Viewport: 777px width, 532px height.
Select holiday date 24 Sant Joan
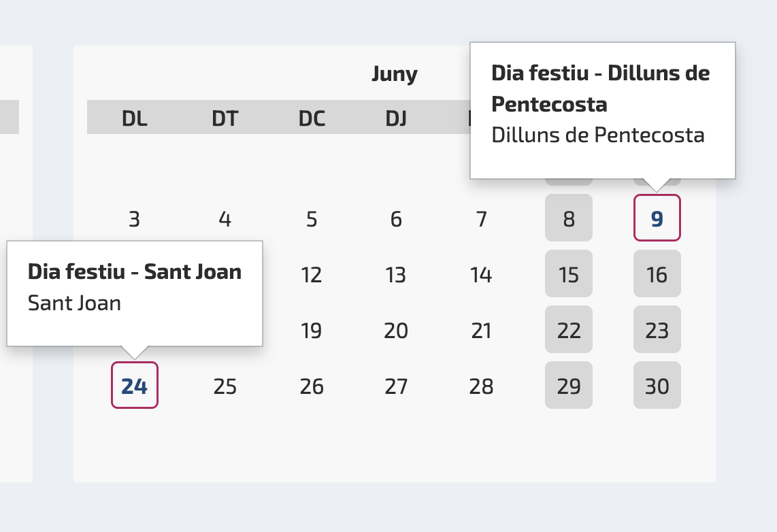point(135,386)
